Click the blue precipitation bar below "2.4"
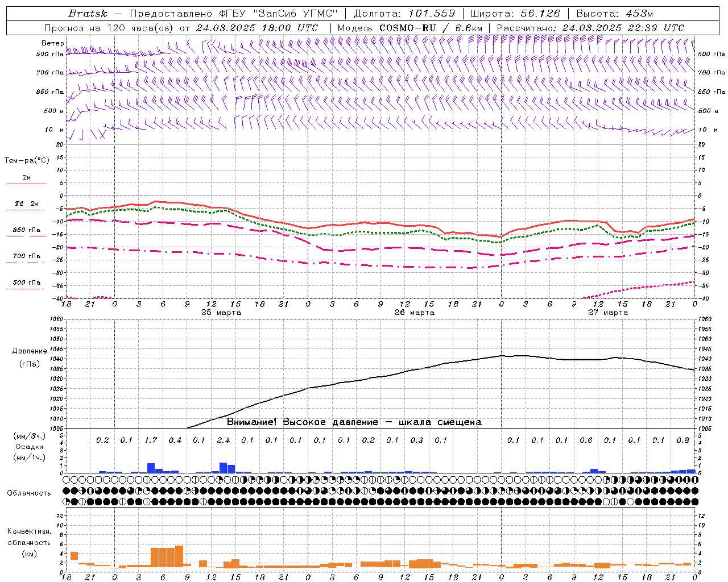This screenshot has width=728, height=582. pyautogui.click(x=223, y=468)
